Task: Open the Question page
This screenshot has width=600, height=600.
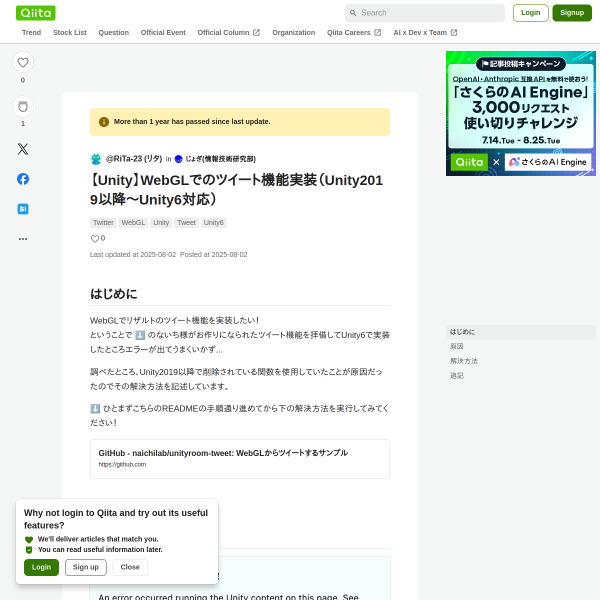Action: pos(114,33)
